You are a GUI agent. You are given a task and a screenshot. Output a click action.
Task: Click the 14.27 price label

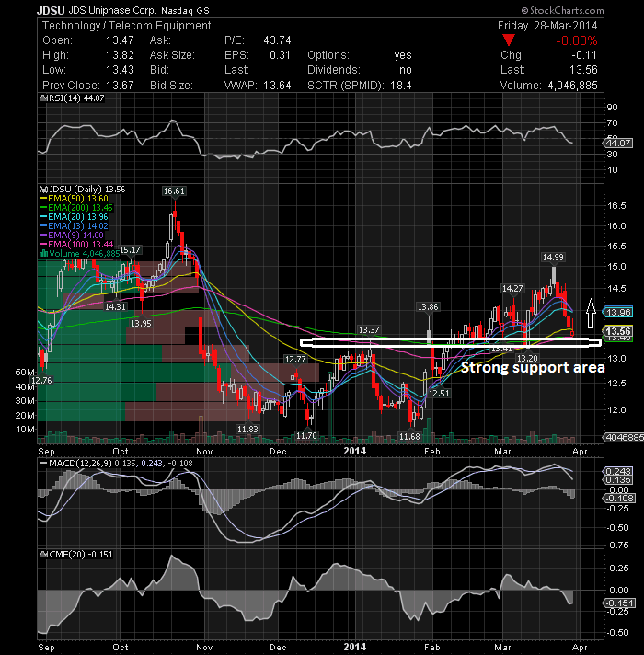tap(512, 288)
